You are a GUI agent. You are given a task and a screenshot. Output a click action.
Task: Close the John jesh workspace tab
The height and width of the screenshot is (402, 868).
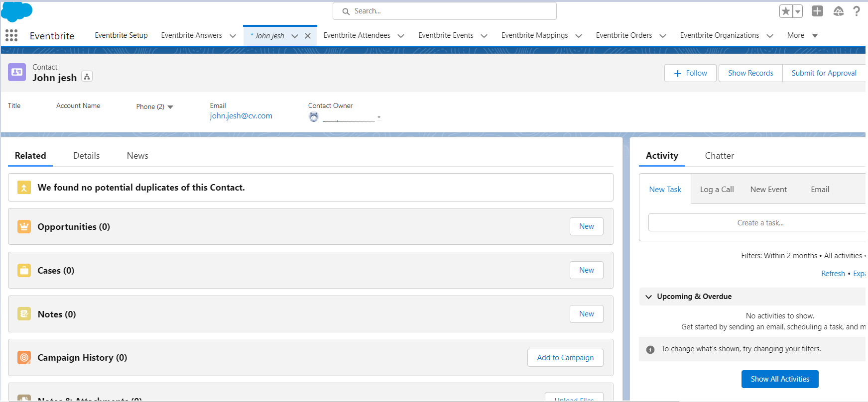pos(308,36)
